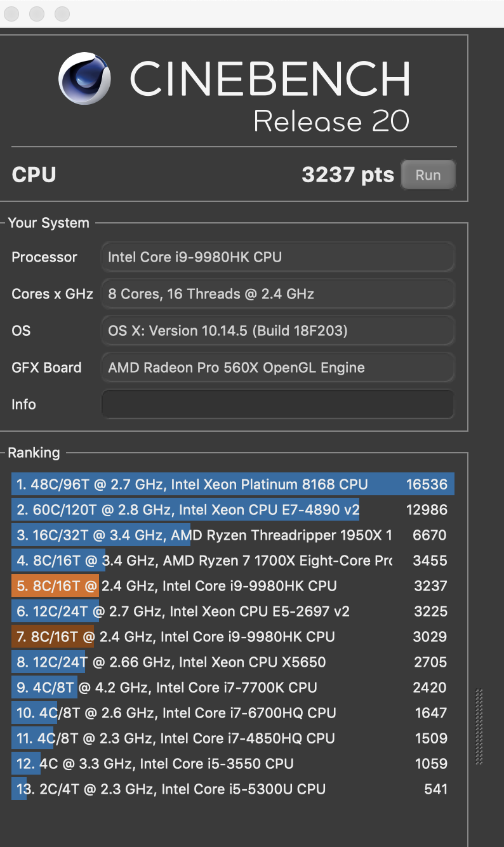Image resolution: width=504 pixels, height=847 pixels.
Task: Click into the empty Info text field
Action: (x=277, y=404)
